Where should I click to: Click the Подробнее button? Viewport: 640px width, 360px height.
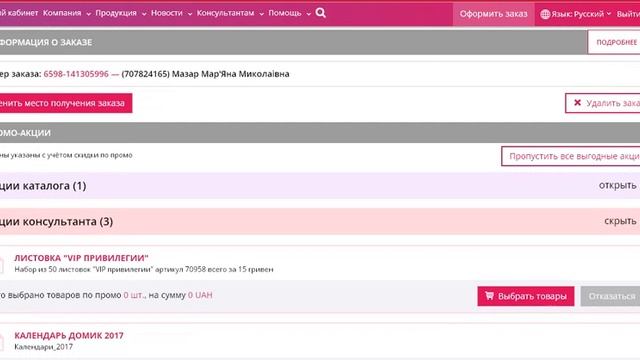tap(614, 42)
